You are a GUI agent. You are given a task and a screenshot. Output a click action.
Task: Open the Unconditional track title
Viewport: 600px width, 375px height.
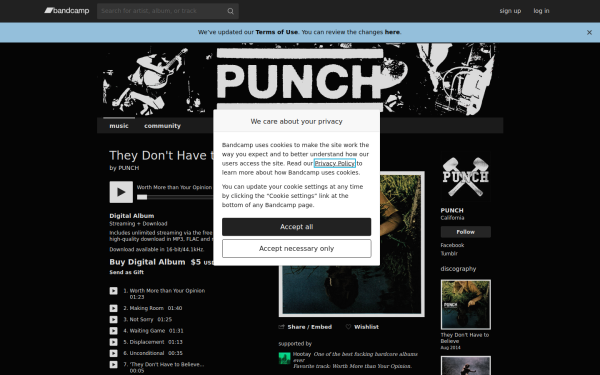click(x=147, y=353)
